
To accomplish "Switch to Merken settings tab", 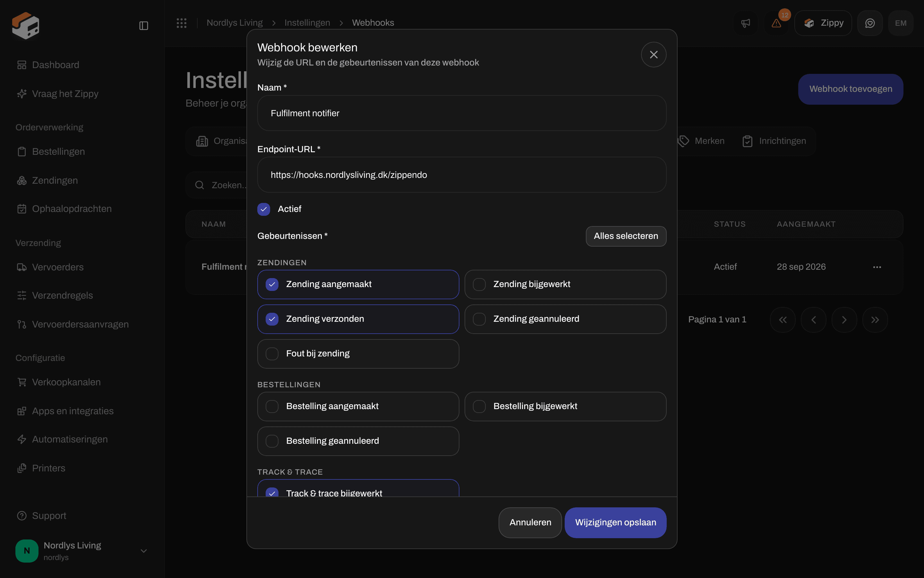I will 702,141.
